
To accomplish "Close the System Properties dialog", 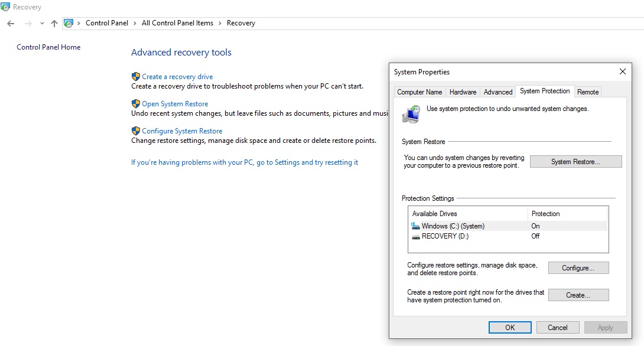I will coord(622,72).
